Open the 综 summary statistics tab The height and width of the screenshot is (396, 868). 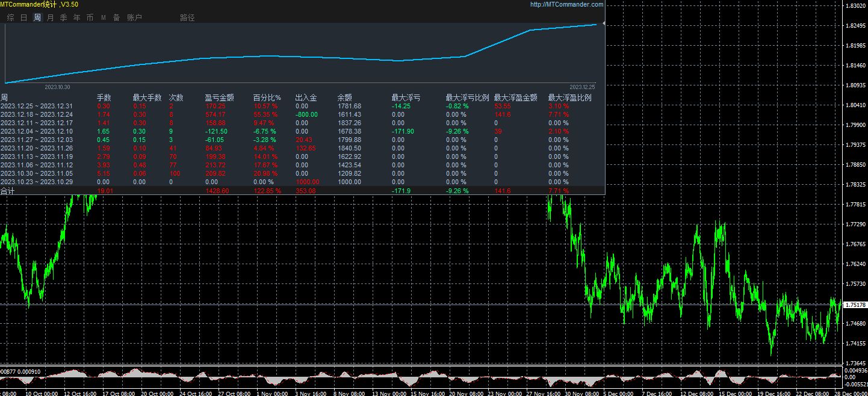(10, 17)
